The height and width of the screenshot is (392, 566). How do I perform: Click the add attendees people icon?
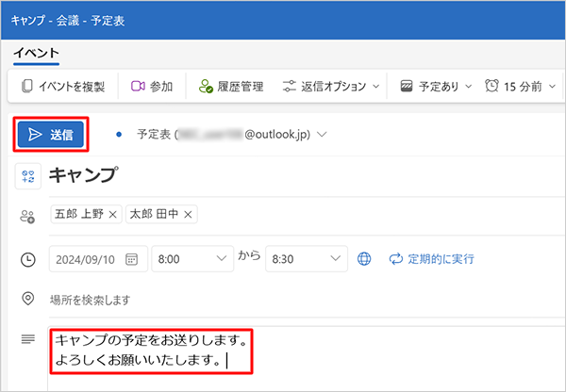[x=27, y=217]
